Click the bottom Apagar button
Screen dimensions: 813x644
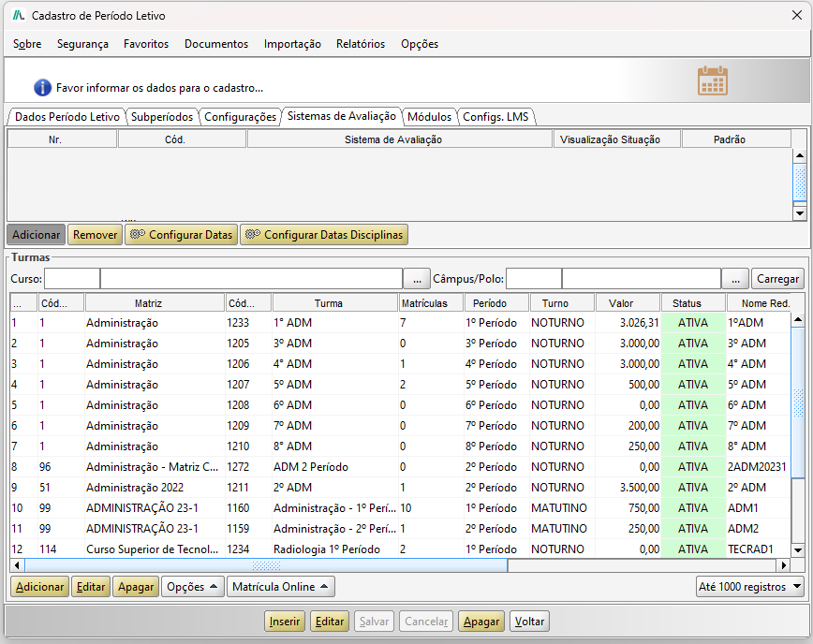[481, 622]
